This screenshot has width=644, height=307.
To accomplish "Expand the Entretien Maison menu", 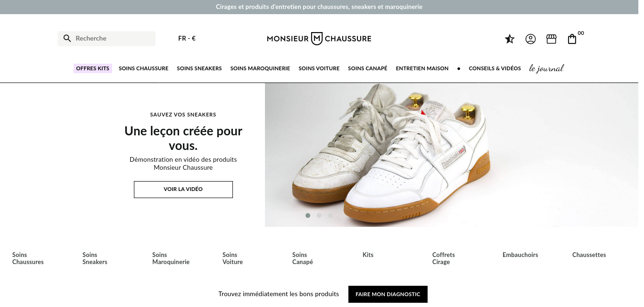I will pyautogui.click(x=422, y=68).
